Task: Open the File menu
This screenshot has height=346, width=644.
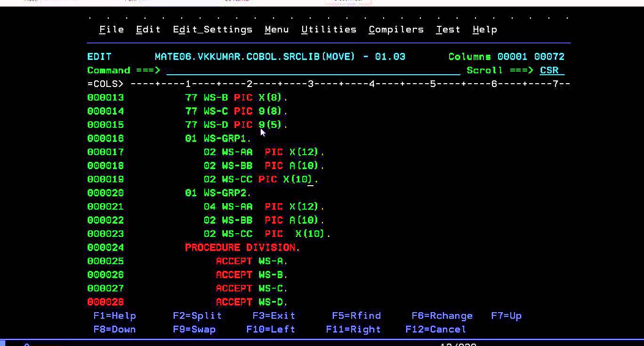Action: pyautogui.click(x=111, y=29)
